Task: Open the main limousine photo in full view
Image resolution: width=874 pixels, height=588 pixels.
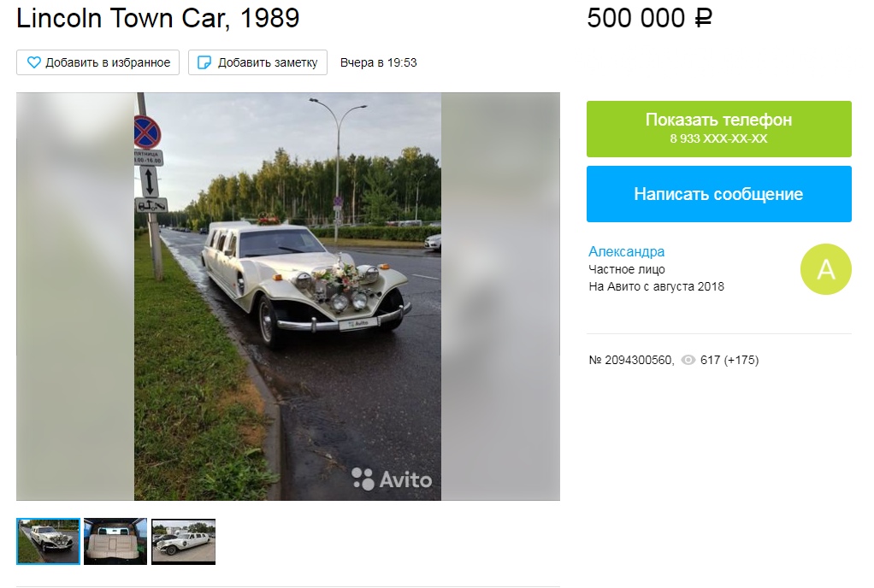Action: point(287,297)
